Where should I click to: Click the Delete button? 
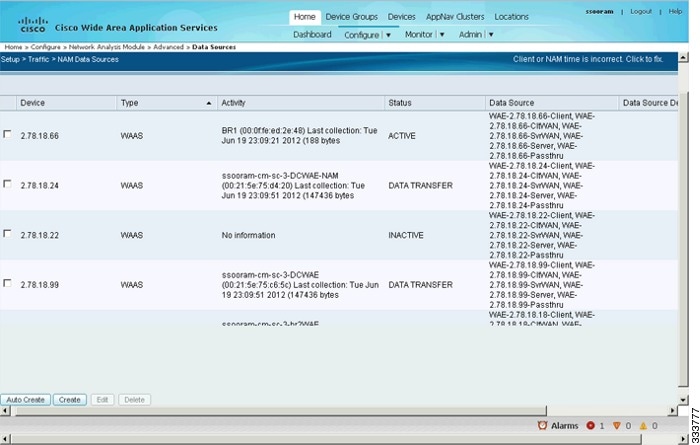pyautogui.click(x=134, y=400)
